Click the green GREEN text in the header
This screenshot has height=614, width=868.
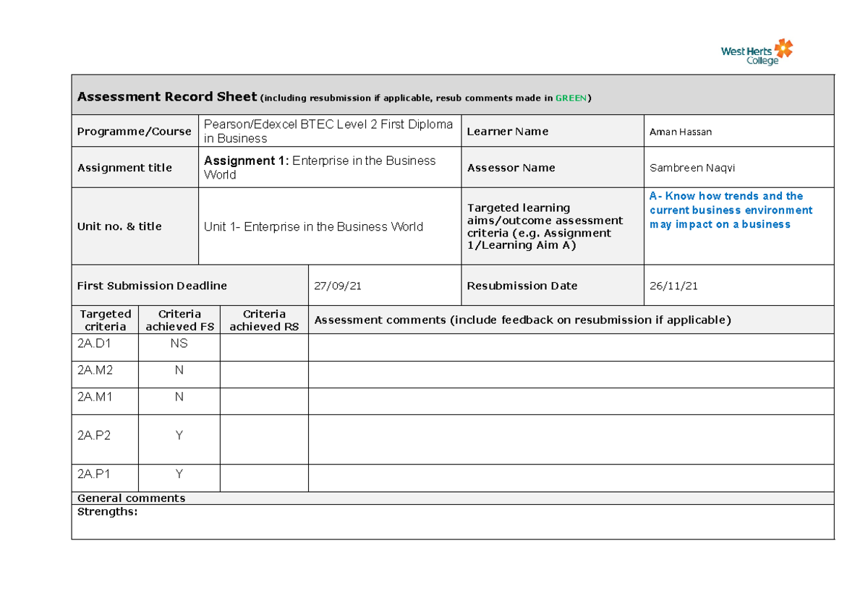571,98
